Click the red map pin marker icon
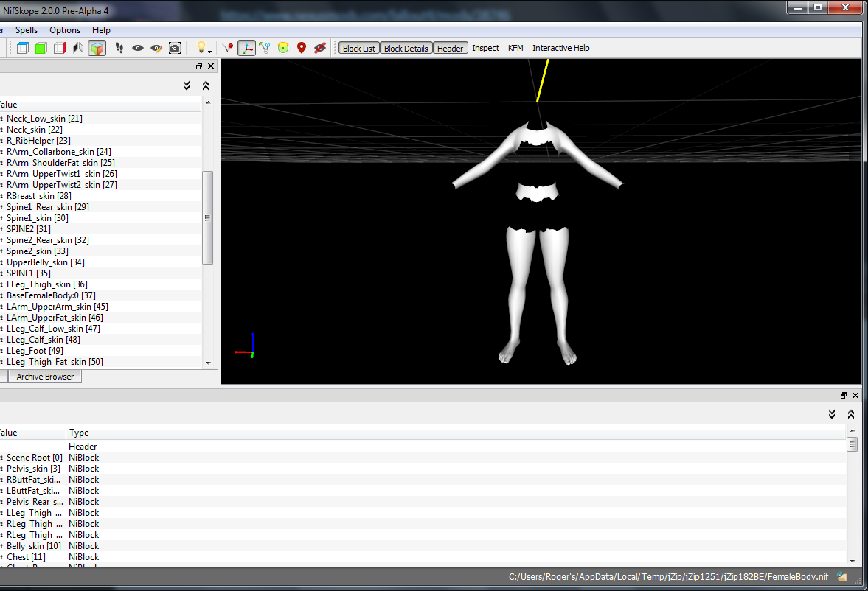 point(302,48)
